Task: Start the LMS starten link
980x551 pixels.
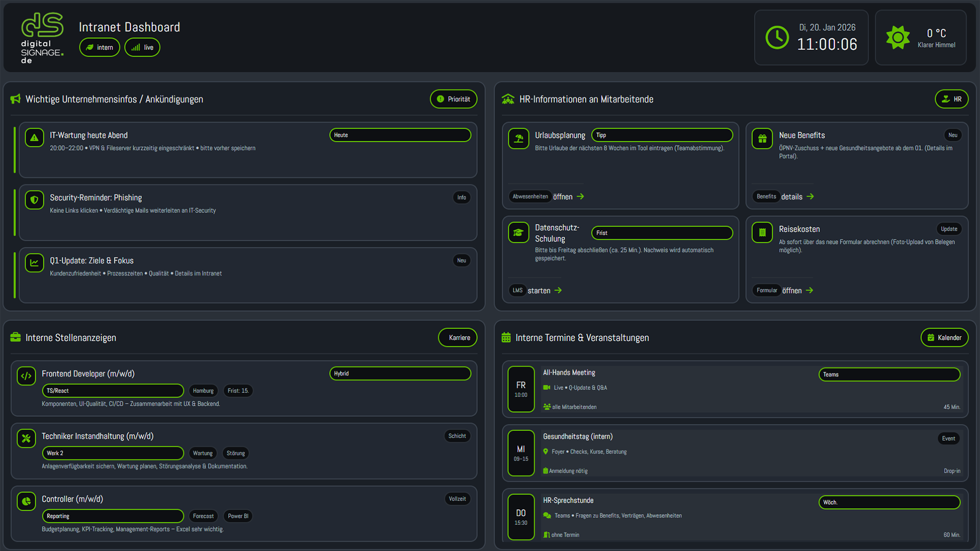Action: coord(535,290)
